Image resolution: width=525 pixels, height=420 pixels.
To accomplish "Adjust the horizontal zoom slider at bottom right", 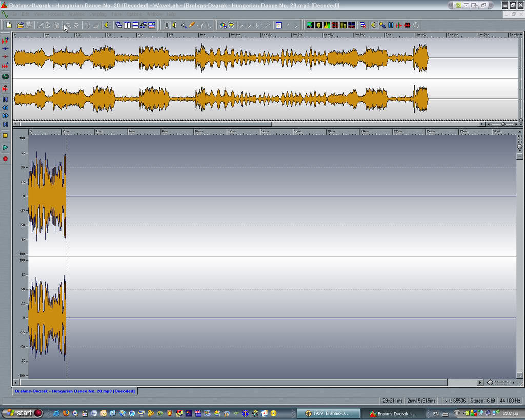I will pos(490,382).
